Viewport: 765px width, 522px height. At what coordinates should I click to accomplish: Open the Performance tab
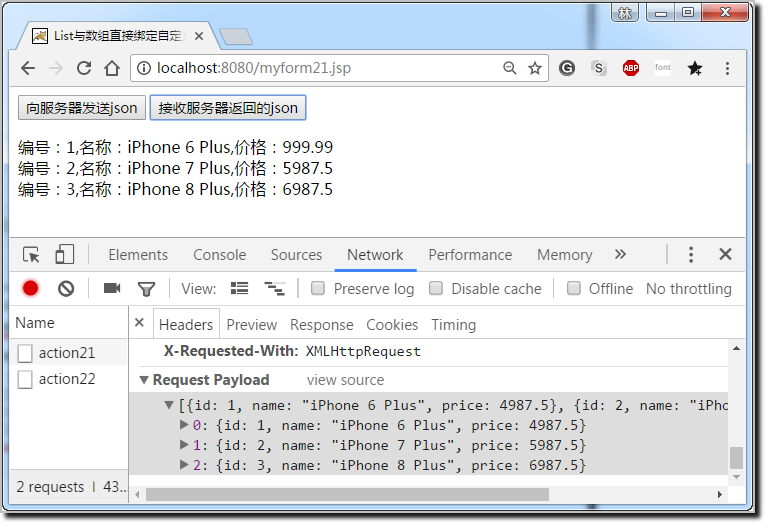(x=470, y=255)
